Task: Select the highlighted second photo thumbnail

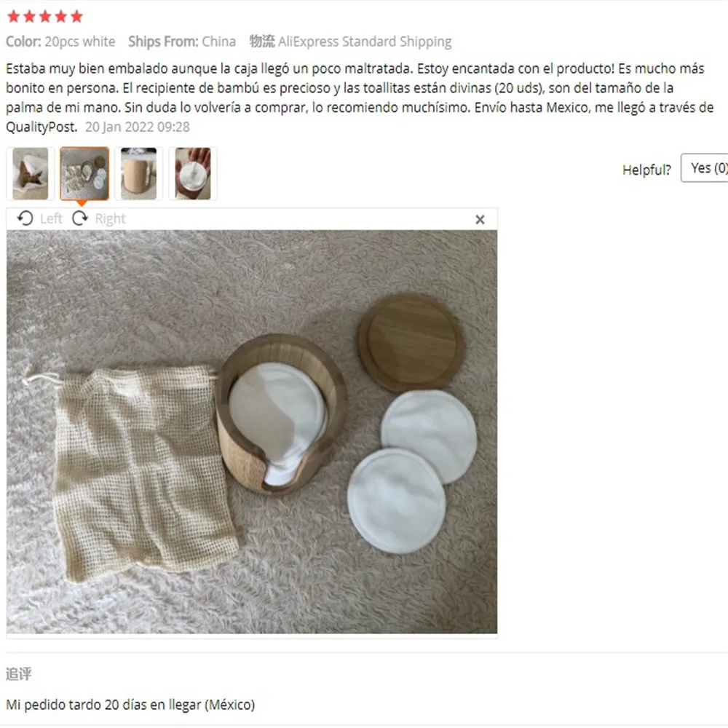Action: point(84,174)
